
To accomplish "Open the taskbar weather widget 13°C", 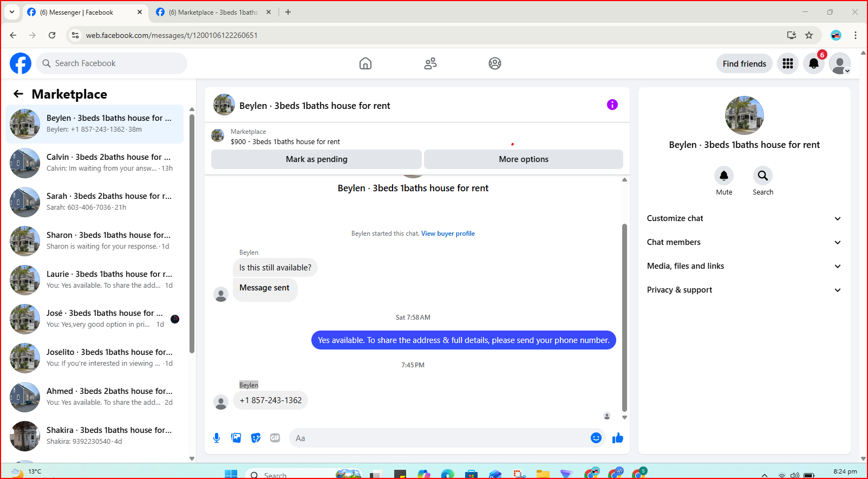I will (26, 472).
